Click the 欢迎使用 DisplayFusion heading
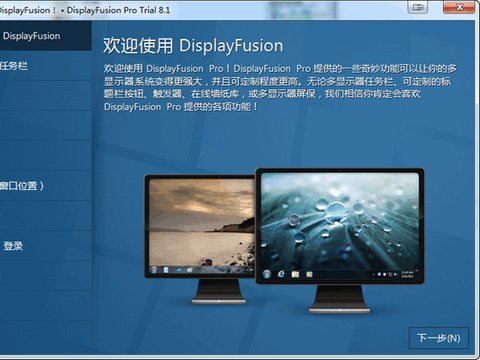Viewport: 480px width, 360px height. click(x=193, y=45)
